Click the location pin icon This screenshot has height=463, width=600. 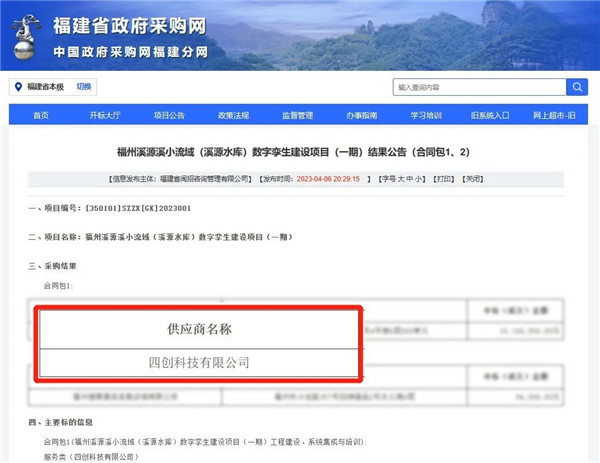point(18,87)
